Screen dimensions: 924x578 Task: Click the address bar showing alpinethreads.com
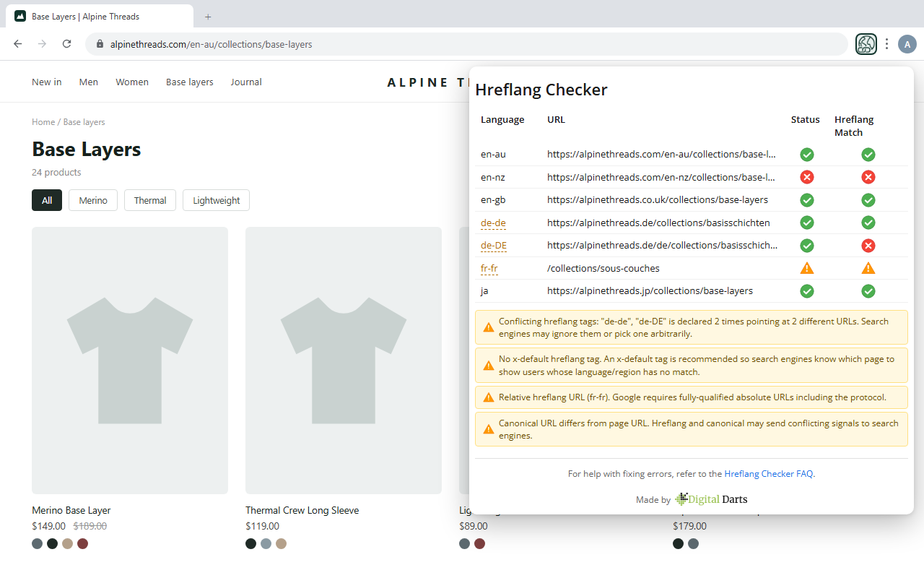[x=466, y=44]
